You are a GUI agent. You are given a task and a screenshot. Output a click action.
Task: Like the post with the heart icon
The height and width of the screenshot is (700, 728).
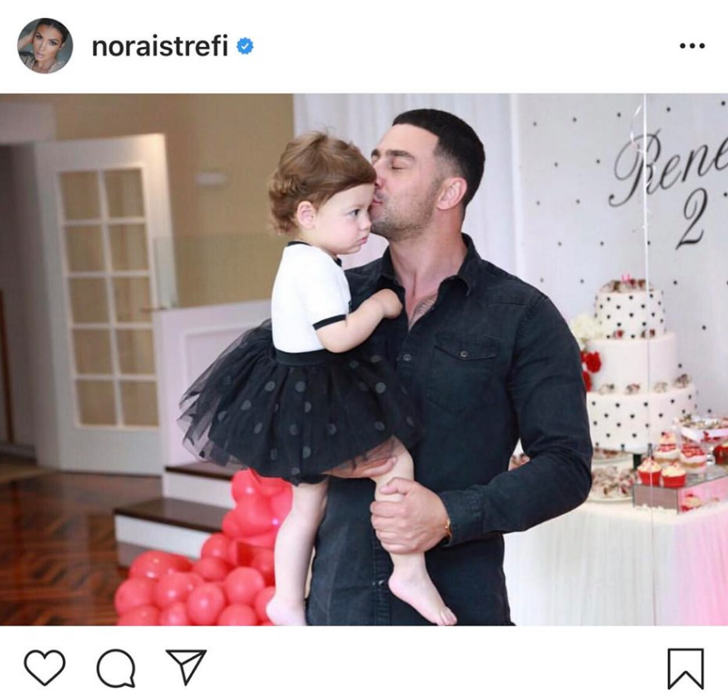point(45,668)
